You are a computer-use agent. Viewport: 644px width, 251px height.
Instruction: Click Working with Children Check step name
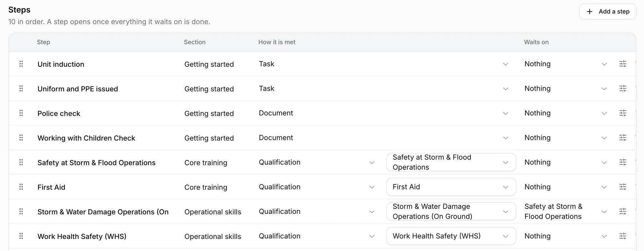86,138
